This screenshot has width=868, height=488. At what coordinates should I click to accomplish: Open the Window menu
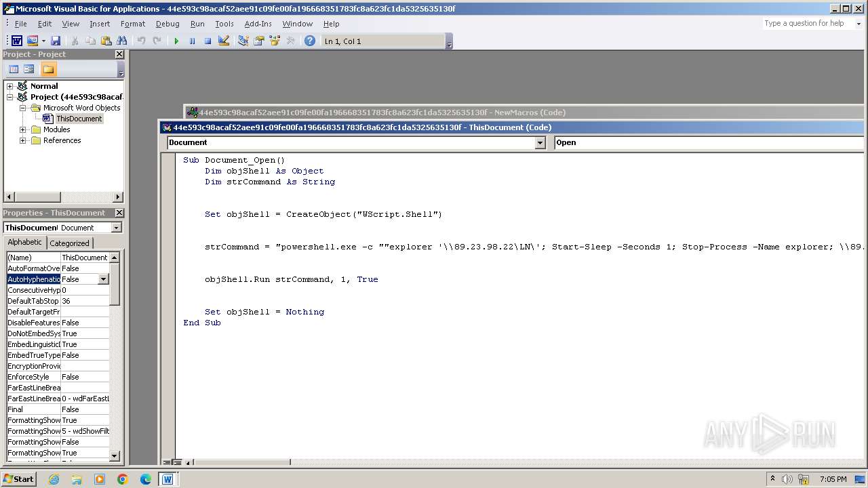(x=298, y=24)
